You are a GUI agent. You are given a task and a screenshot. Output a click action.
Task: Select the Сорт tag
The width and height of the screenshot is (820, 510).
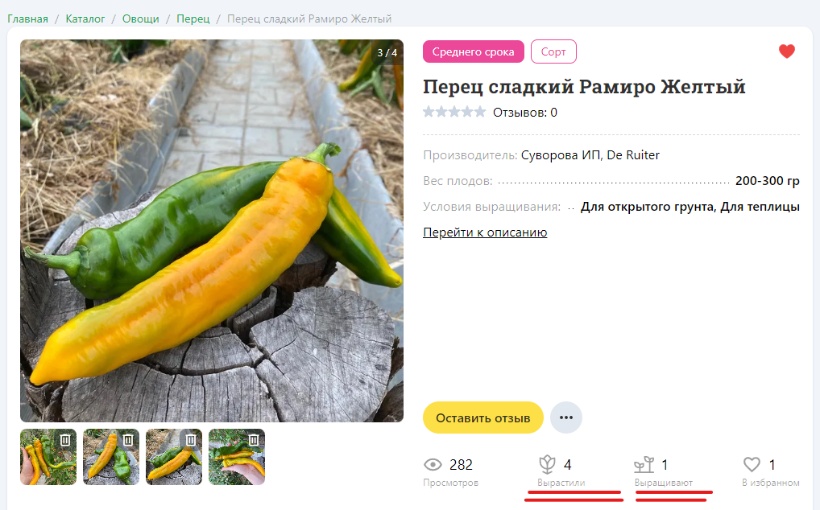pos(553,52)
